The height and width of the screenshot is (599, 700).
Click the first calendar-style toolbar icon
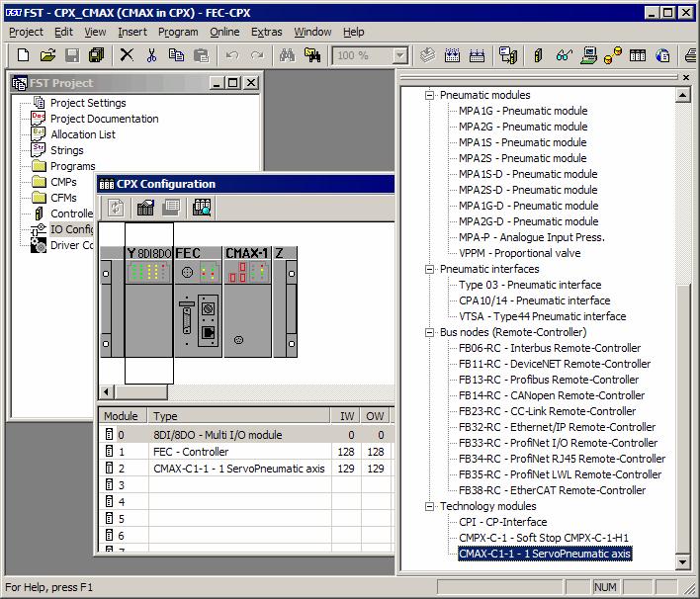tap(452, 55)
